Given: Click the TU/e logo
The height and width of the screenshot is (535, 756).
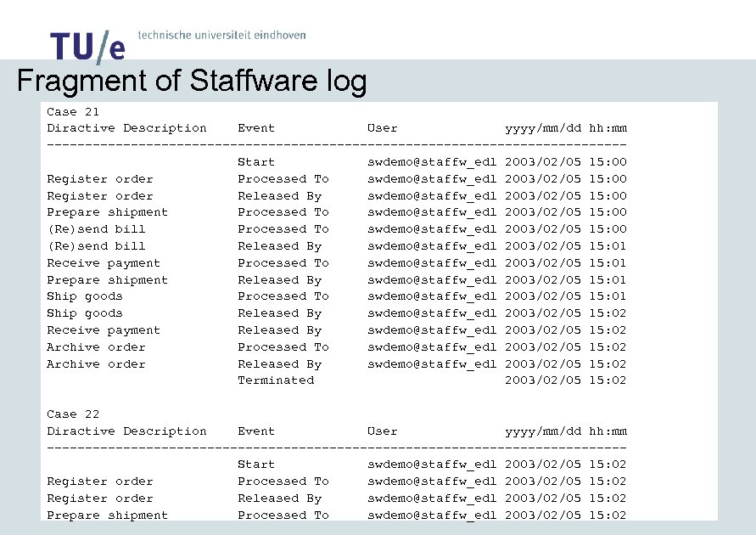Looking at the screenshot, I should (87, 46).
